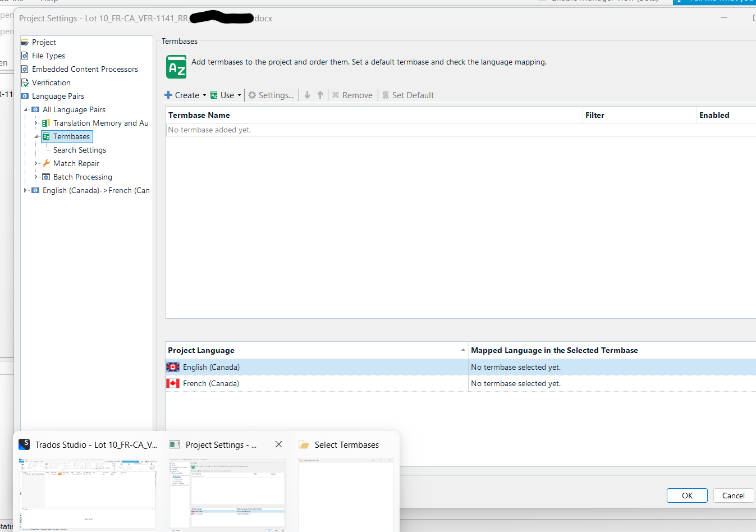Click Trados Studio taskbar preview icon

(x=24, y=444)
